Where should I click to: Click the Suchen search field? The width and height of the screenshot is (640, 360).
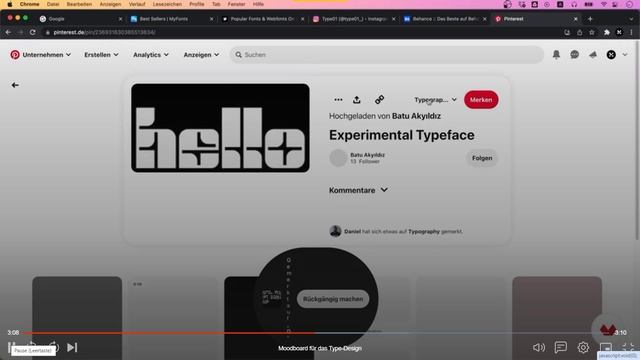click(x=387, y=55)
